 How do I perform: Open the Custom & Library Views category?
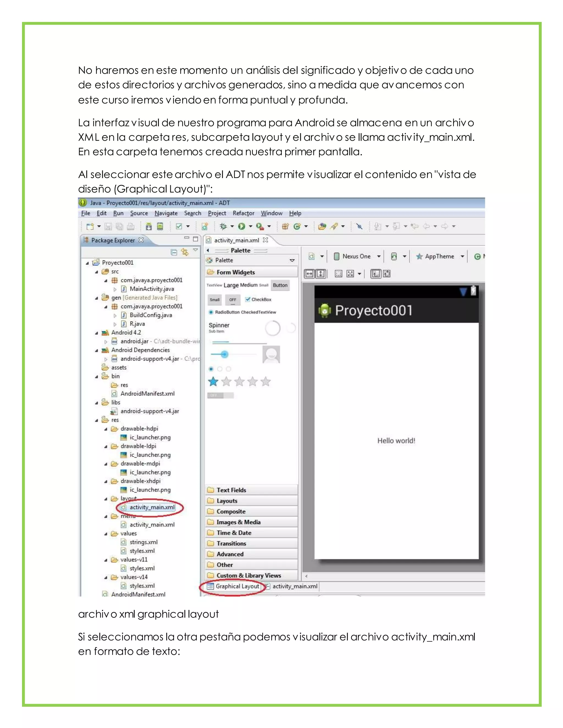pyautogui.click(x=251, y=575)
